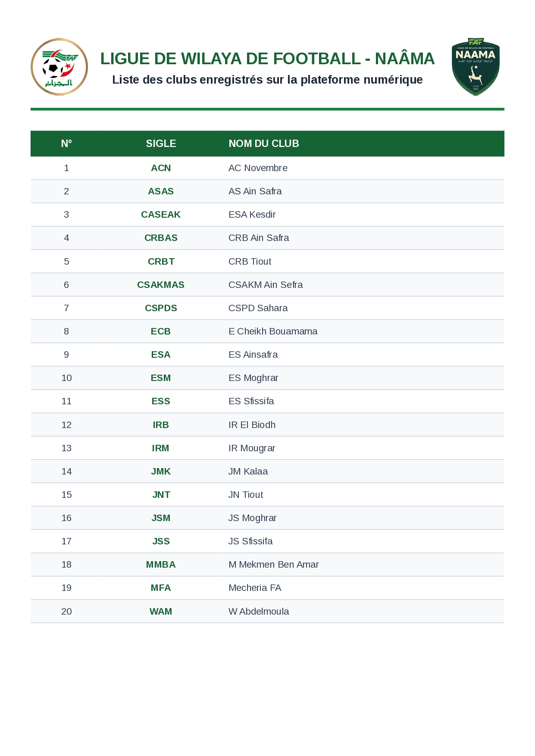Screen dimensions: 535x756
Task: Click the E Cheikh Bouamama entry
Action: (273, 331)
